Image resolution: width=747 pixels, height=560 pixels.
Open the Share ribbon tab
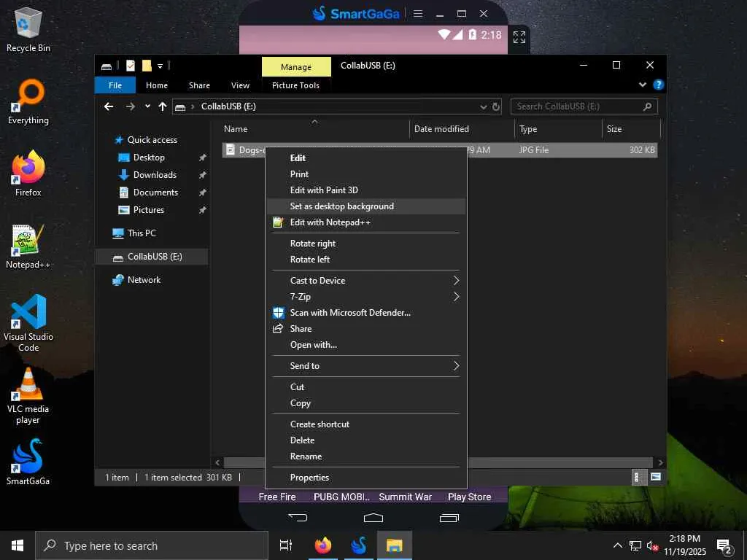tap(199, 85)
